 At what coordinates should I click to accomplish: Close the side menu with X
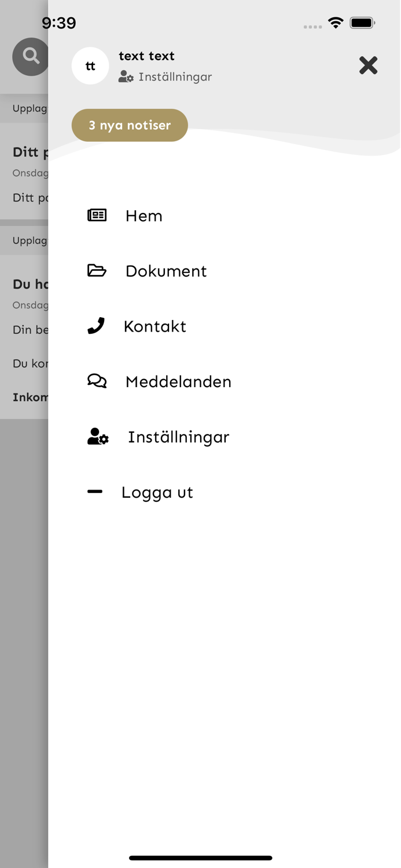coord(368,65)
